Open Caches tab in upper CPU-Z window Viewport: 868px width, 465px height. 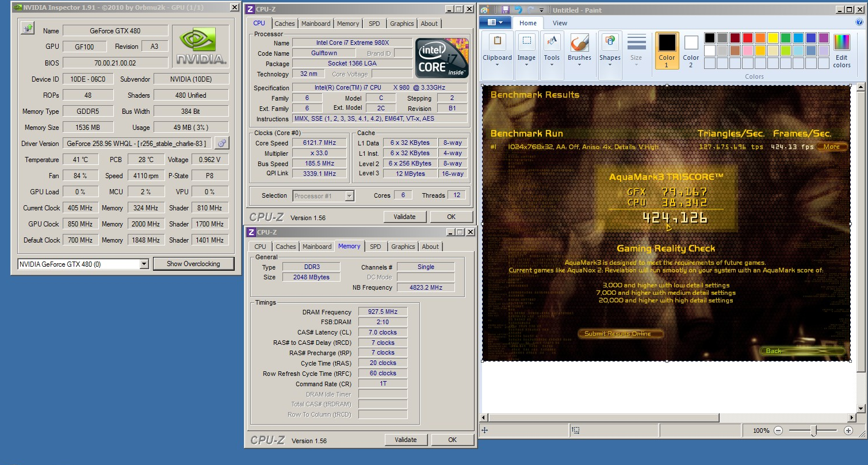[x=284, y=24]
